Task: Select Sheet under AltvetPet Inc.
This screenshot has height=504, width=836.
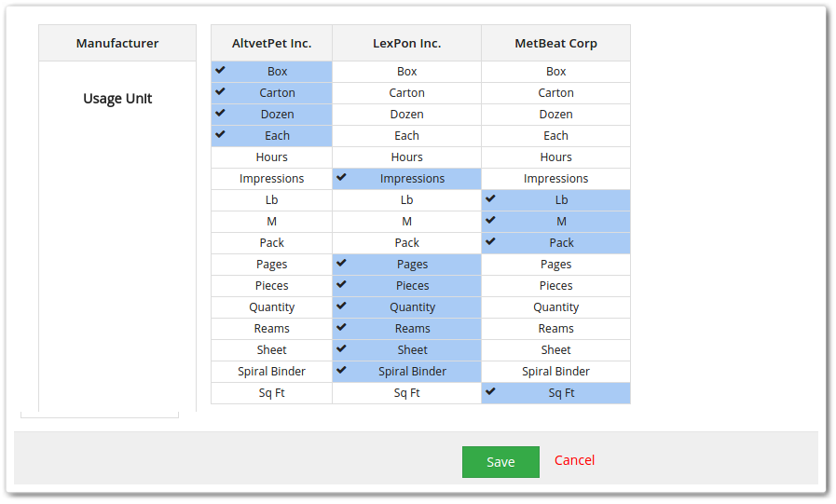Action: pyautogui.click(x=271, y=350)
